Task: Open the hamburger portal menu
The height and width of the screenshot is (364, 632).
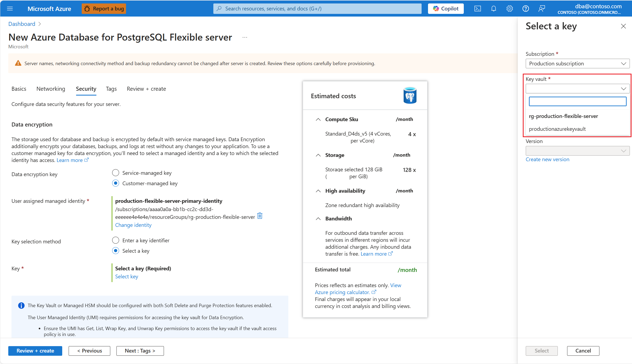Action: pyautogui.click(x=10, y=9)
